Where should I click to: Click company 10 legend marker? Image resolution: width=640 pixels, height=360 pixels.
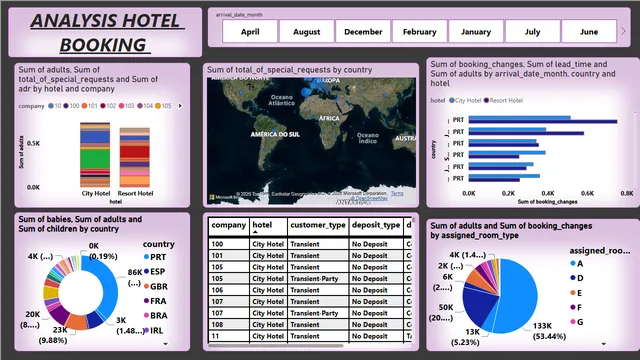[x=51, y=106]
